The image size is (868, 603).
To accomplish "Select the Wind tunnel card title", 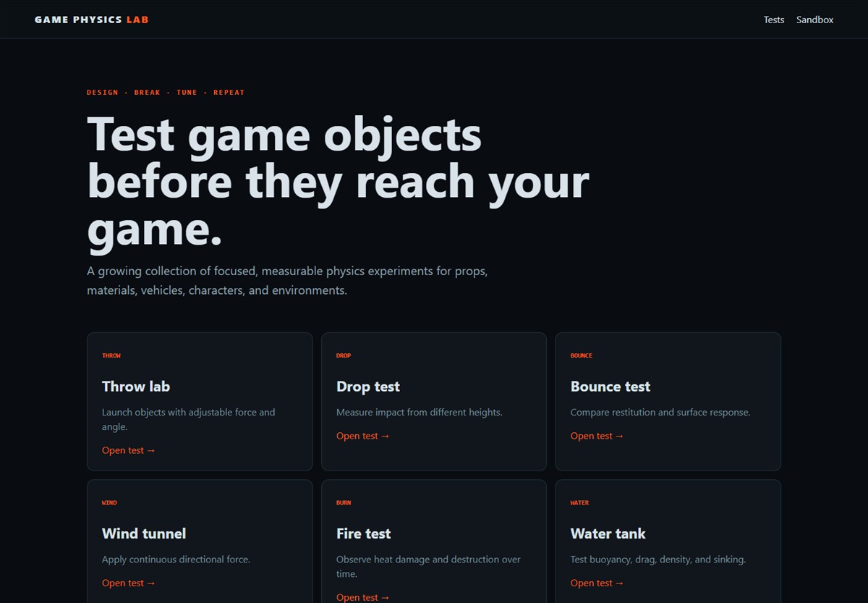I will click(144, 534).
